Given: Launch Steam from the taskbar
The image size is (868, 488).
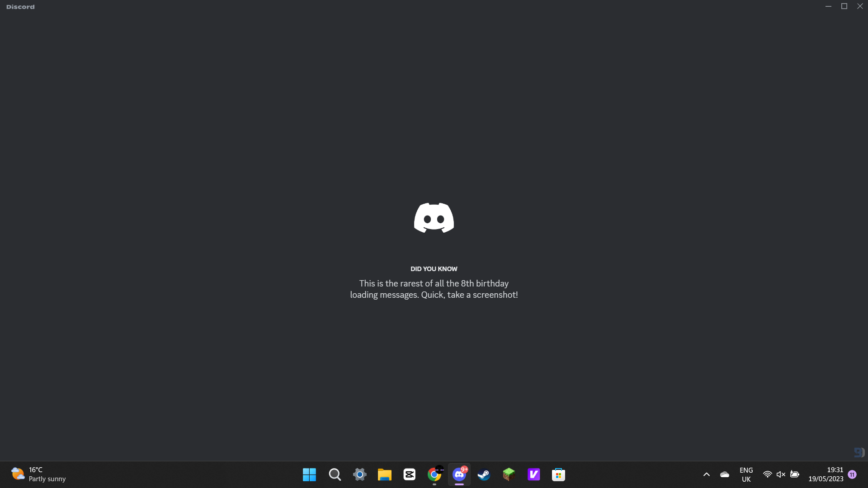Looking at the screenshot, I should click(x=484, y=474).
